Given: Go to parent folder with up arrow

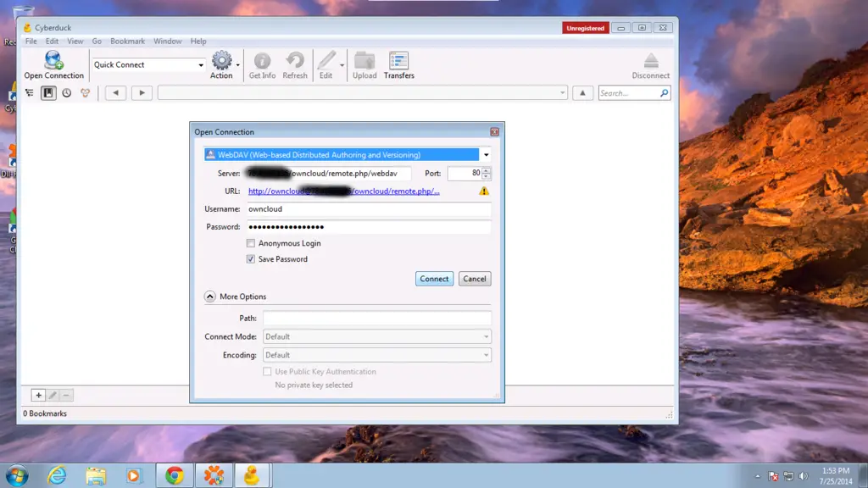Looking at the screenshot, I should 582,93.
